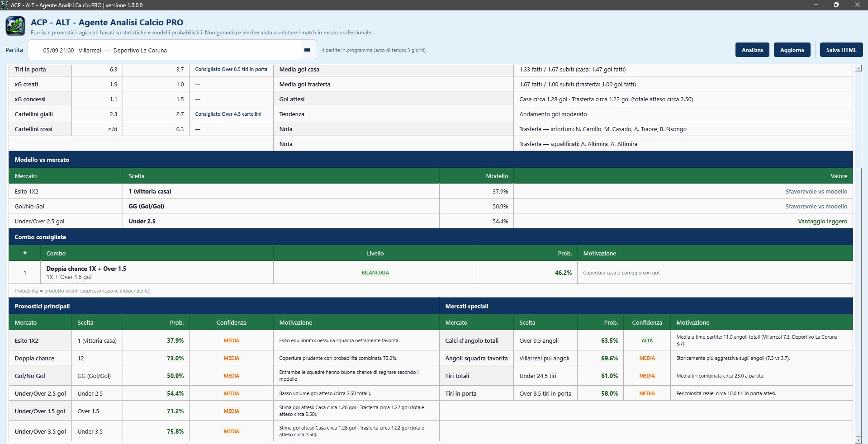868x444 pixels.
Task: Select the "Cartellini gialli" stat row
Action: click(33, 114)
